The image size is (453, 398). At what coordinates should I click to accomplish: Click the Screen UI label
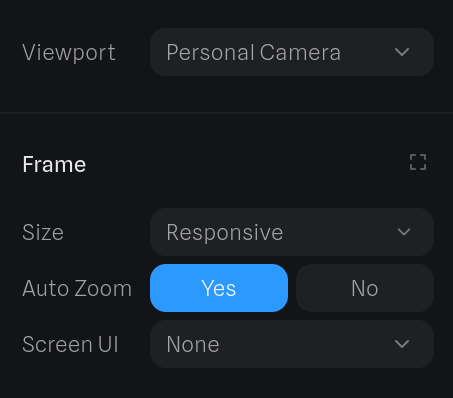tap(70, 344)
